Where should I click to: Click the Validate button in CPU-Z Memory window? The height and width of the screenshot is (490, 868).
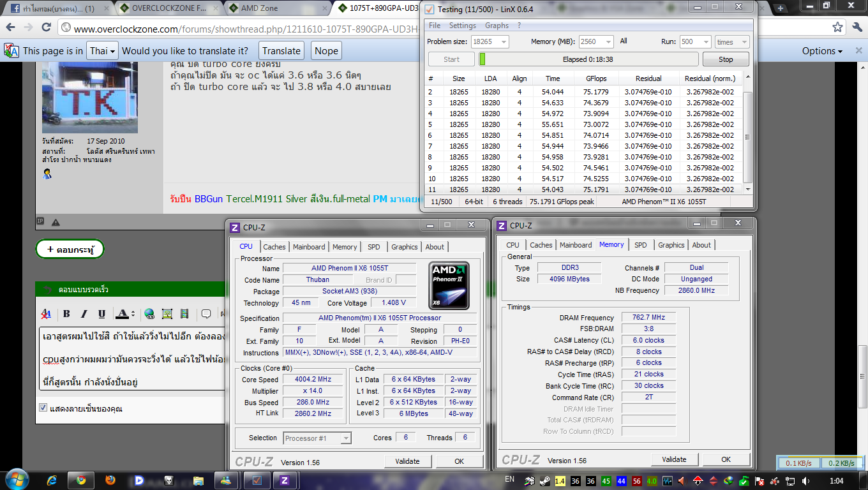pos(674,459)
